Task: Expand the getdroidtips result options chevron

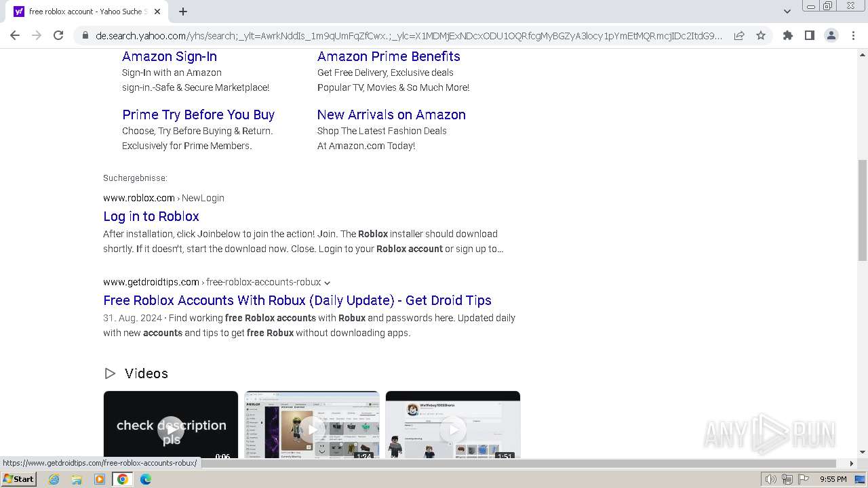Action: click(327, 283)
